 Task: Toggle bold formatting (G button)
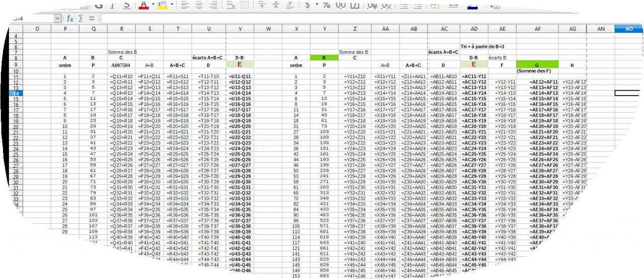(99, 5)
